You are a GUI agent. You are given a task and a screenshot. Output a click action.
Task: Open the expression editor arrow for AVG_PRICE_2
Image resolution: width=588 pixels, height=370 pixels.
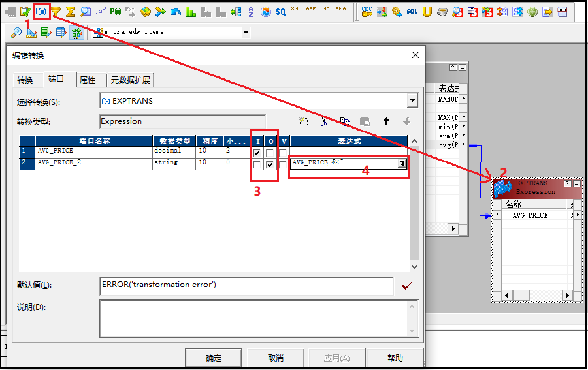coord(402,164)
